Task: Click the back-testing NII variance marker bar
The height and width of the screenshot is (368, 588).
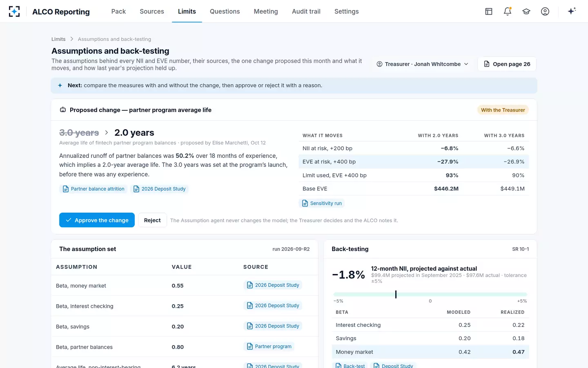Action: 396,294
